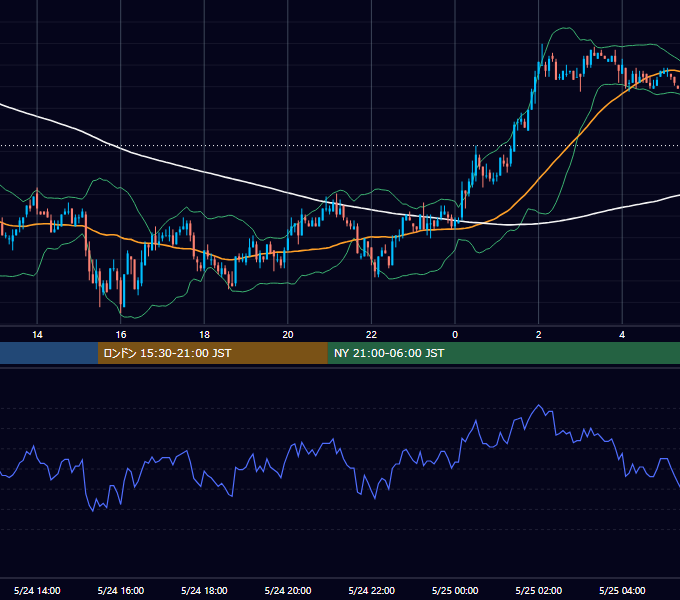Click hour label 22 on price chart axis
This screenshot has width=680, height=600.
coord(372,335)
